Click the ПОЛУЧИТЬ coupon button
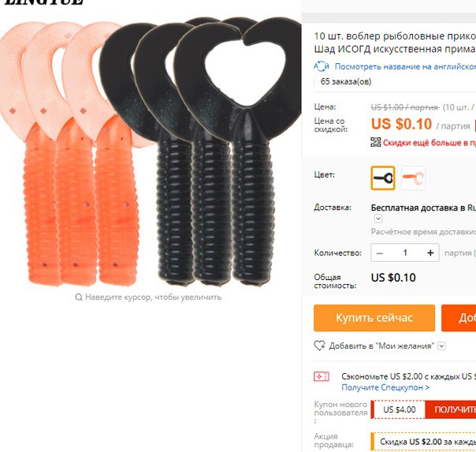 [x=451, y=409]
